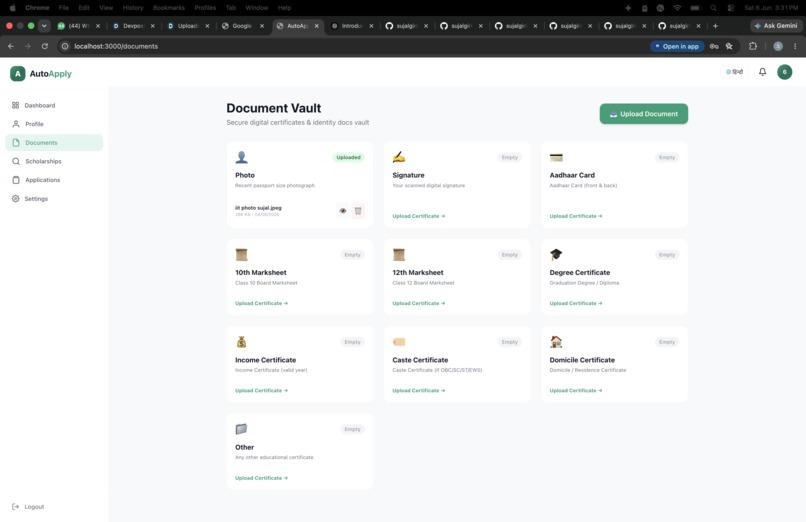Click Degree Certificate Upload Certificate link
Viewport: 806px width, 522px height.
tap(576, 304)
